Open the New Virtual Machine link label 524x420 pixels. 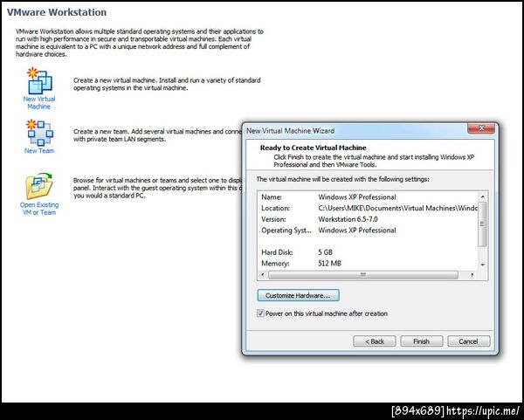39,102
